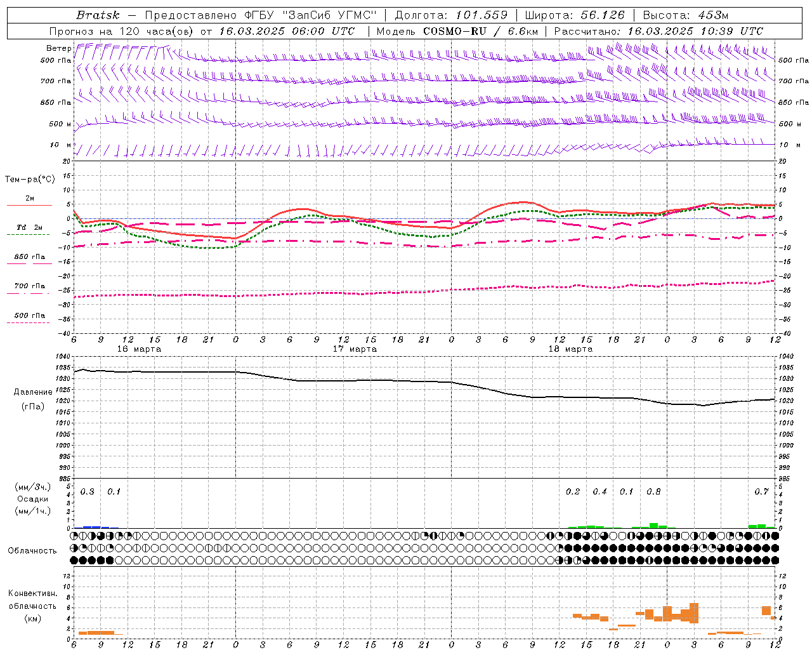The width and height of the screenshot is (812, 650).
Task: Click the "0.8" precipitation amount
Action: pos(653,492)
